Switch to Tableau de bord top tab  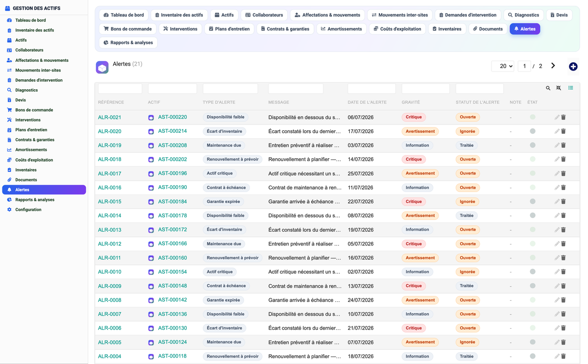click(123, 15)
